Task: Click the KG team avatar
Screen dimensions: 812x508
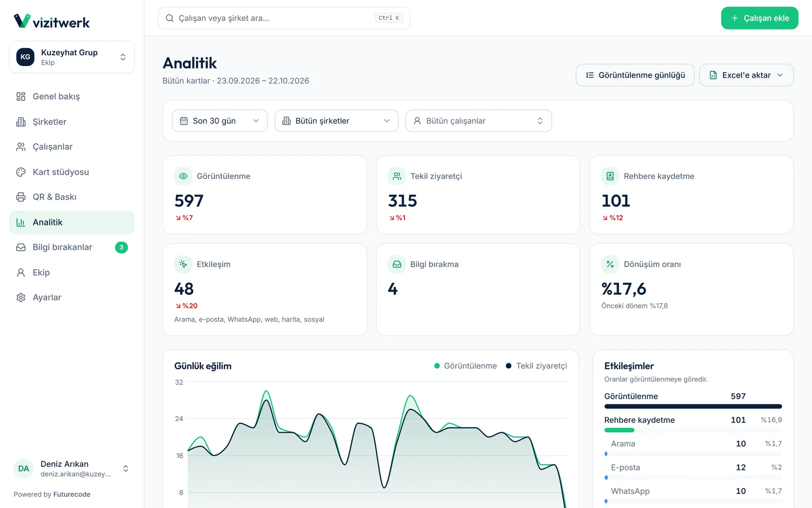Action: tap(25, 57)
